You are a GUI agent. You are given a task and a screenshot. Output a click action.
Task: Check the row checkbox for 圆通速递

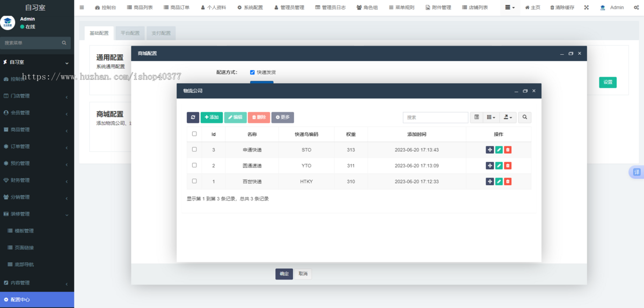coord(194,165)
